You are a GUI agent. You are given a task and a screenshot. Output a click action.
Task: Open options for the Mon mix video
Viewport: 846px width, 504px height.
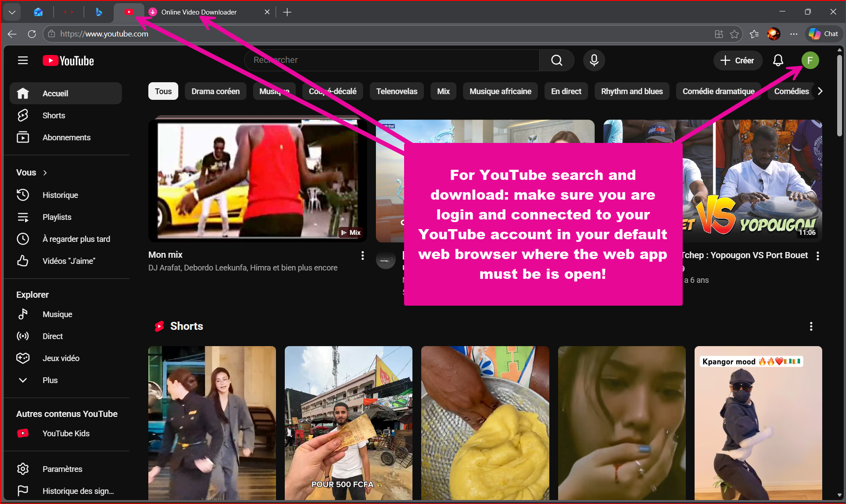pos(362,255)
